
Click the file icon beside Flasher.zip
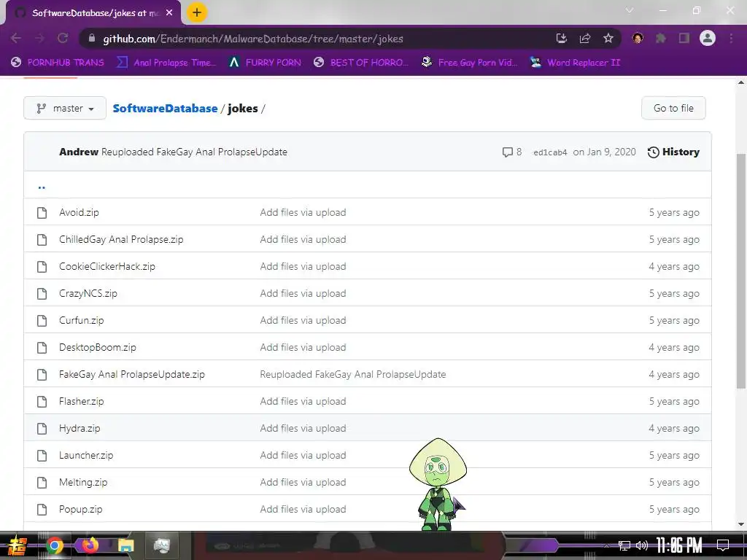(42, 402)
